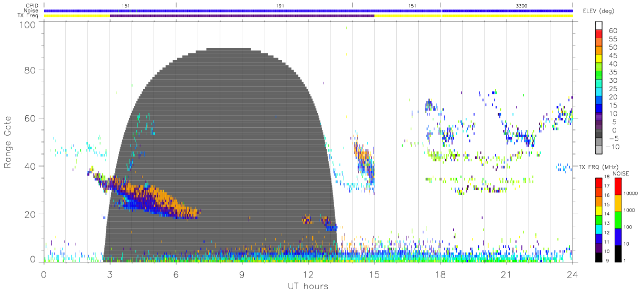Pick the yellow swatch of TX FRQ colorbar

click(x=599, y=210)
